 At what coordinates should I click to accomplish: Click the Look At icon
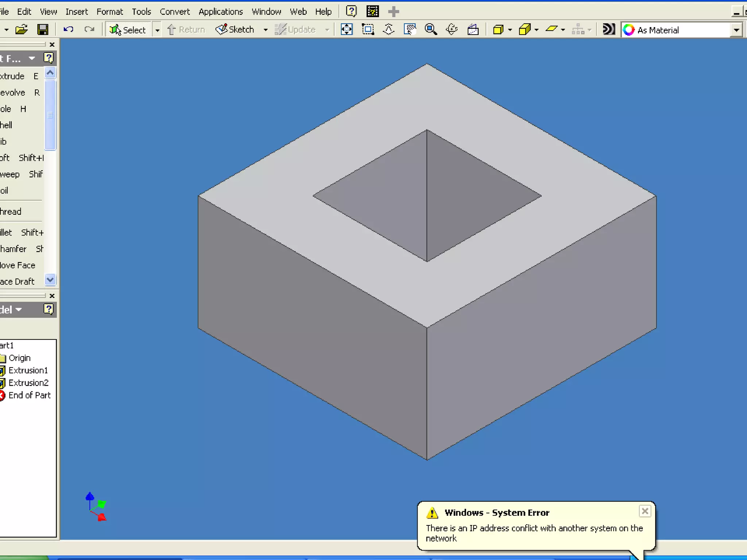pyautogui.click(x=473, y=30)
